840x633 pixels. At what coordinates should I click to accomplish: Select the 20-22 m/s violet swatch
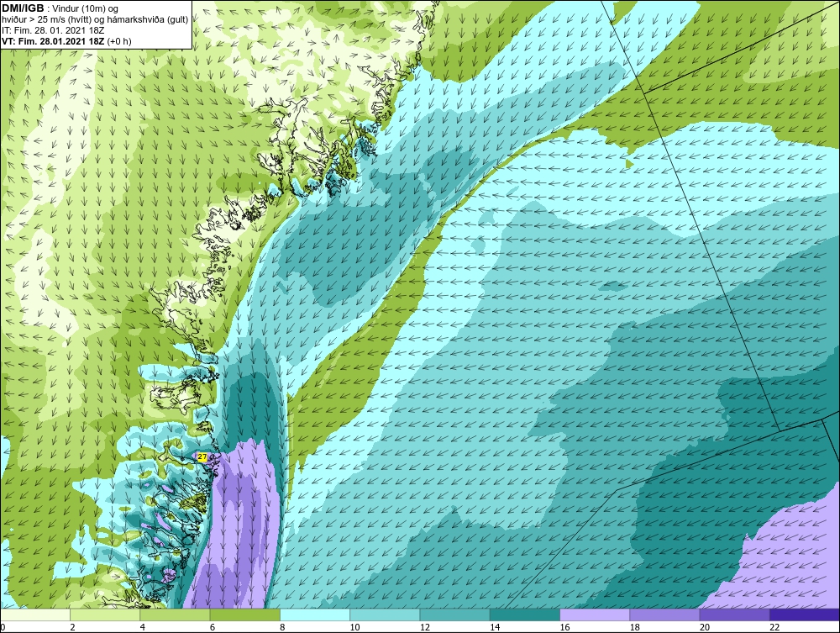(x=734, y=615)
